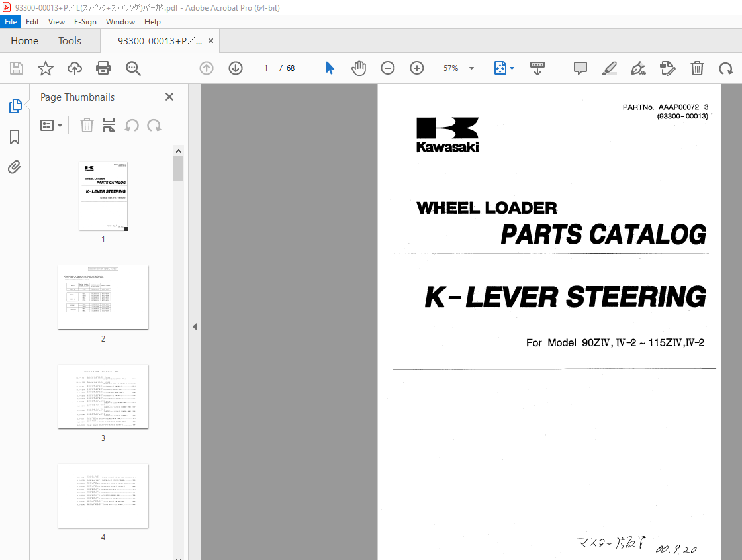Screen dimensions: 742x560
Task: Select the page 3 thumbnail
Action: click(x=103, y=397)
